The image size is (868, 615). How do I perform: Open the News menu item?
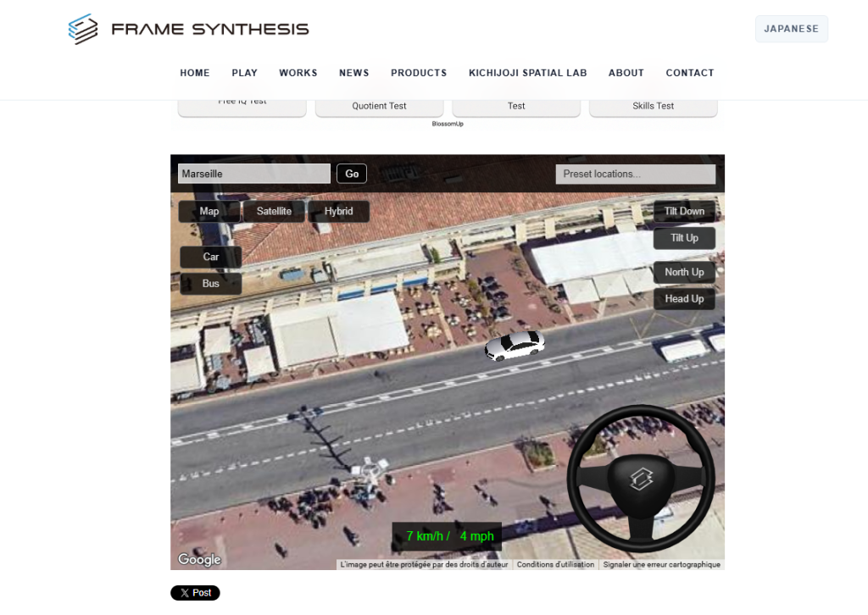point(354,73)
